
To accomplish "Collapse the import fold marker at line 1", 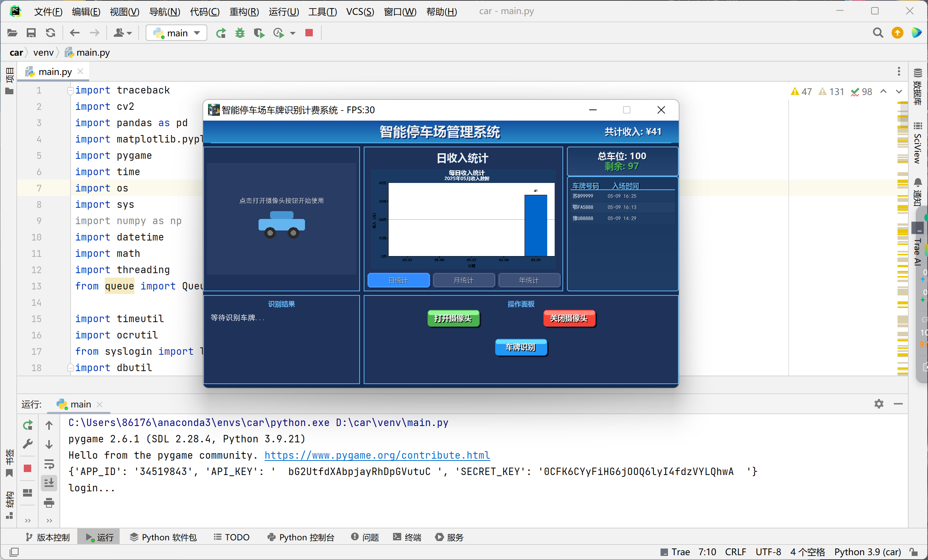I will 70,90.
